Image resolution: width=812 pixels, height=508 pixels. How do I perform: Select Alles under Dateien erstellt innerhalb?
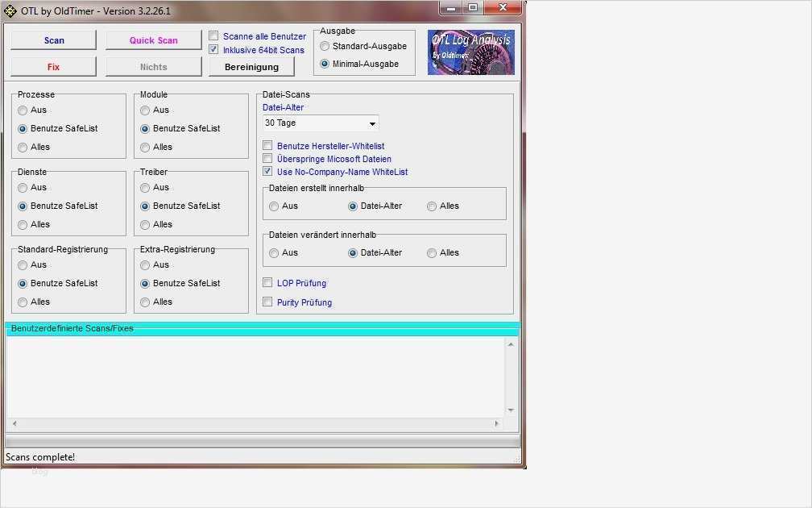pos(432,206)
